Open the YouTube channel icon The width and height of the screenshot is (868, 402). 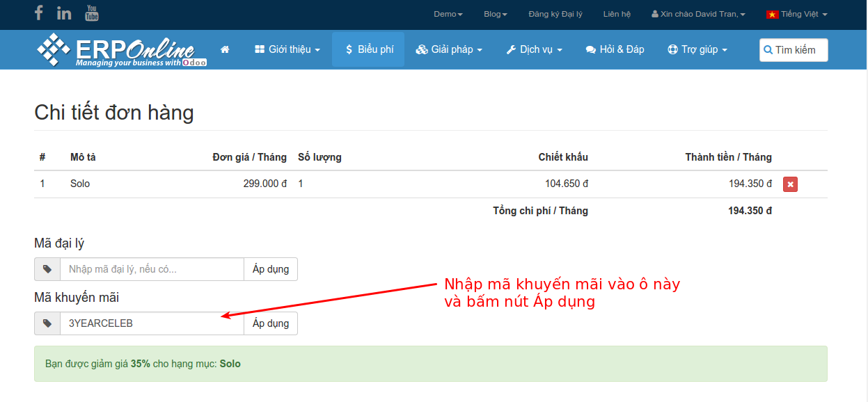(x=92, y=13)
